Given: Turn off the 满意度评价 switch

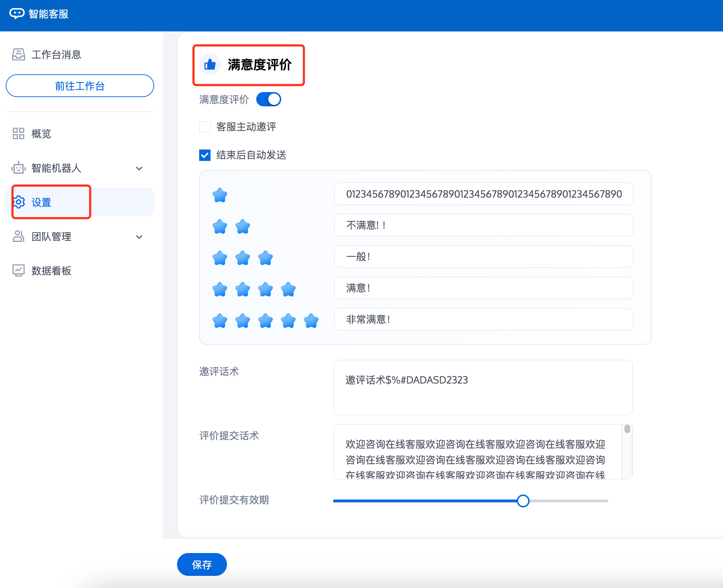Looking at the screenshot, I should coord(269,99).
